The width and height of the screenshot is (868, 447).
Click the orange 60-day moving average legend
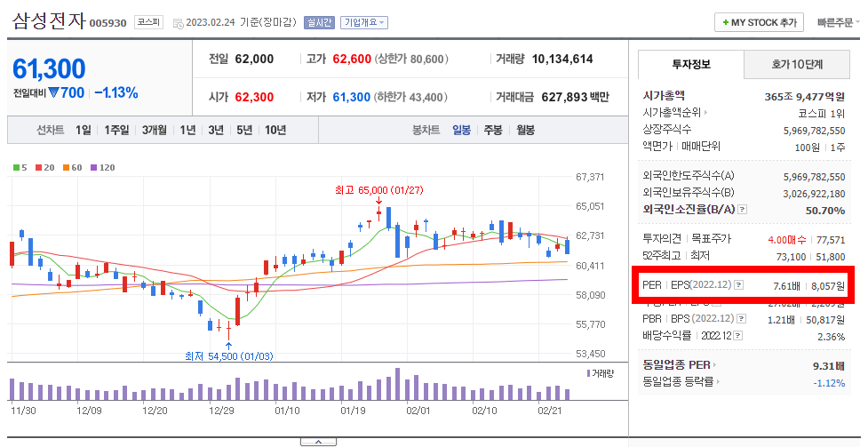click(x=72, y=167)
